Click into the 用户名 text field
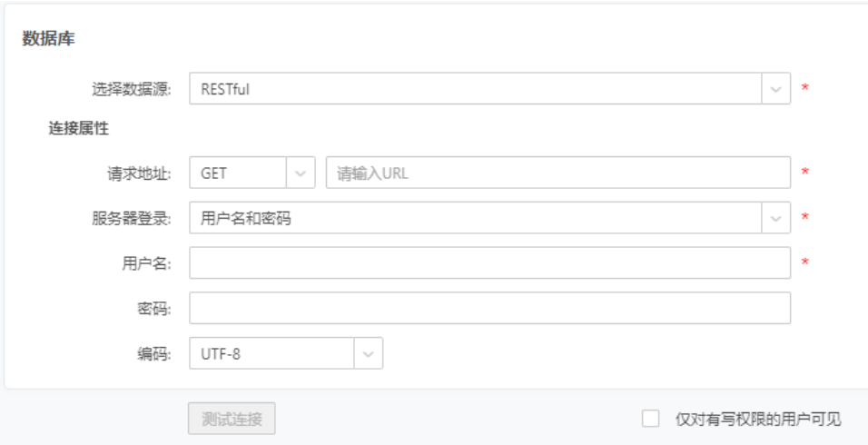This screenshot has width=868, height=445. [489, 263]
